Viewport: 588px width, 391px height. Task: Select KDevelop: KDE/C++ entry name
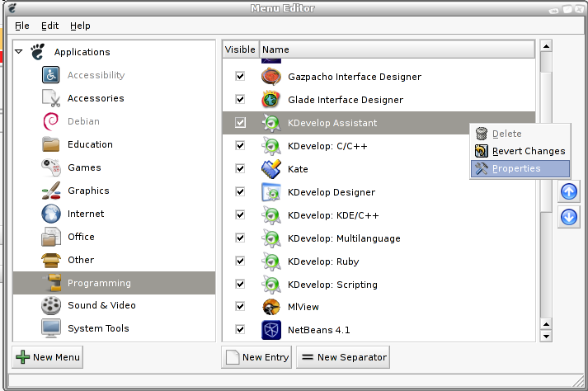pyautogui.click(x=333, y=215)
